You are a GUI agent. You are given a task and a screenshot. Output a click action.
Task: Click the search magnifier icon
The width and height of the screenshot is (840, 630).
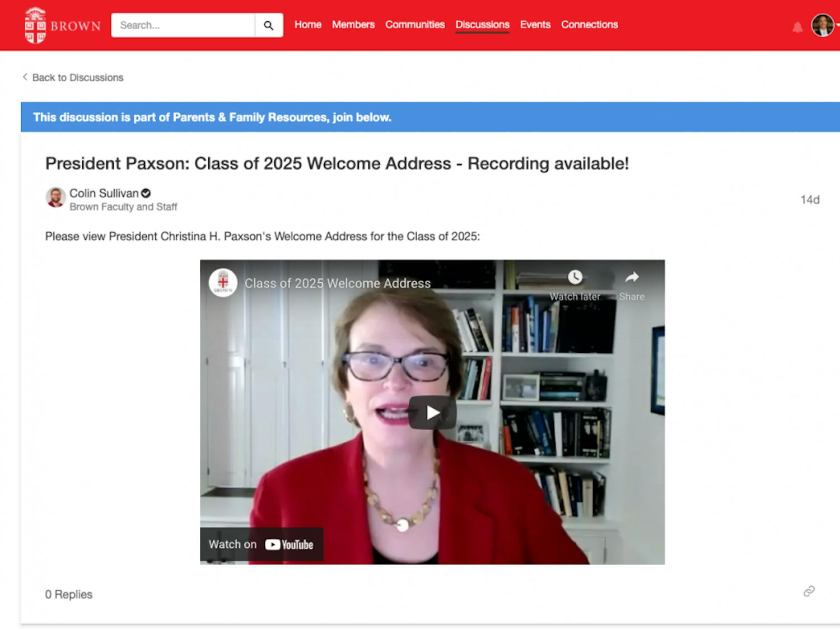[269, 25]
